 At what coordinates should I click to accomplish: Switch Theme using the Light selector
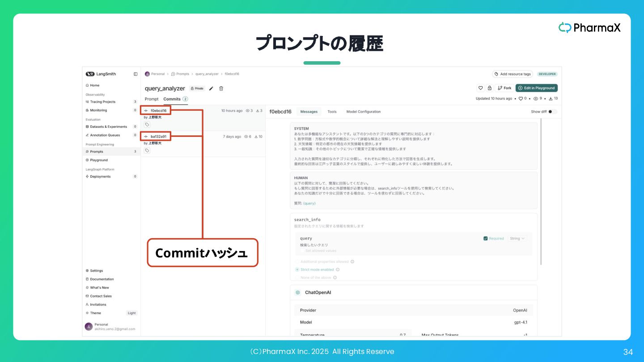coord(131,313)
